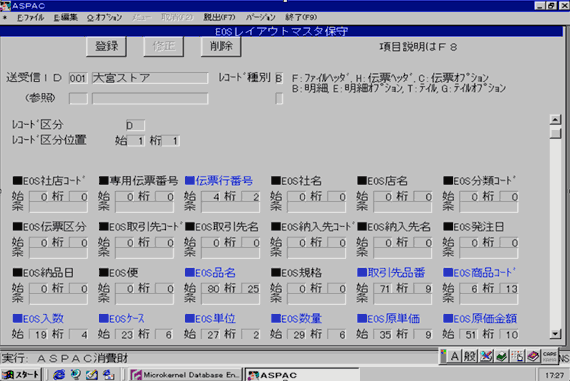Screen dimensions: 570x381
Task: Open the IME pad icon next to 般
Action: point(486,356)
